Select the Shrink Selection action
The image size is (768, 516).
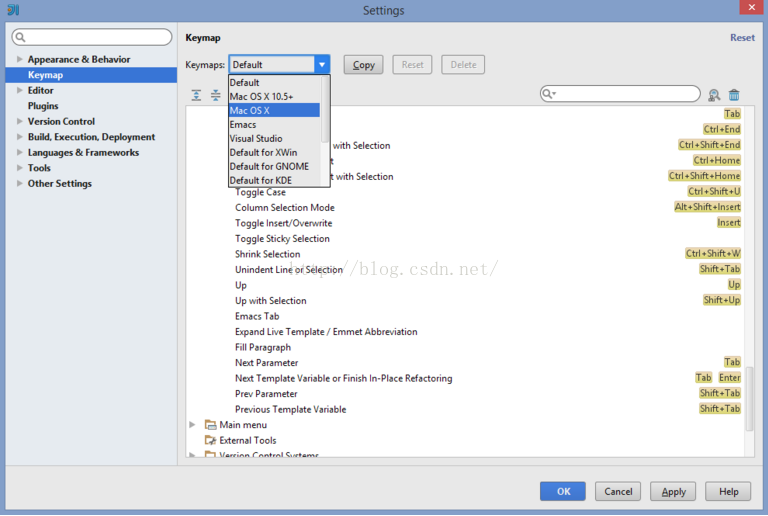coord(267,254)
